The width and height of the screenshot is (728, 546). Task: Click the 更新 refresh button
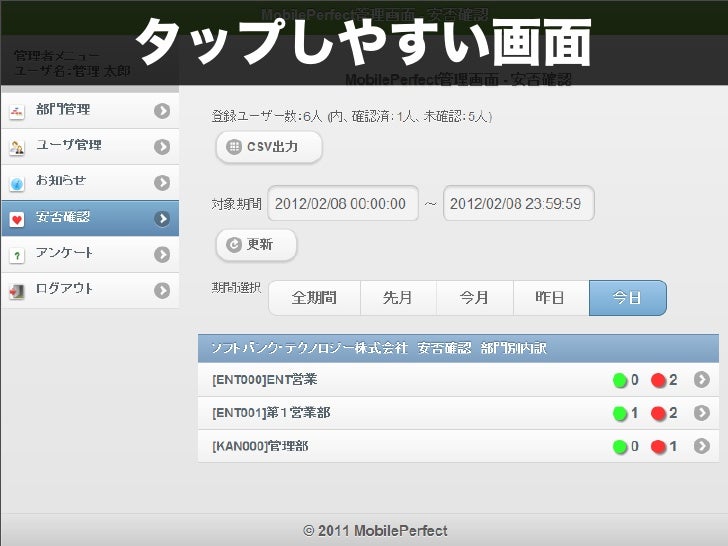click(x=256, y=244)
